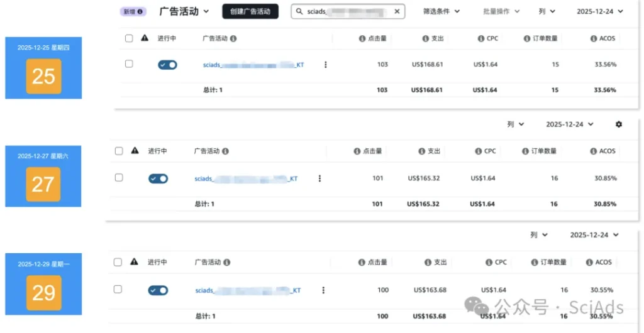
Task: Open the gear settings icon beside the date
Action: (x=618, y=124)
